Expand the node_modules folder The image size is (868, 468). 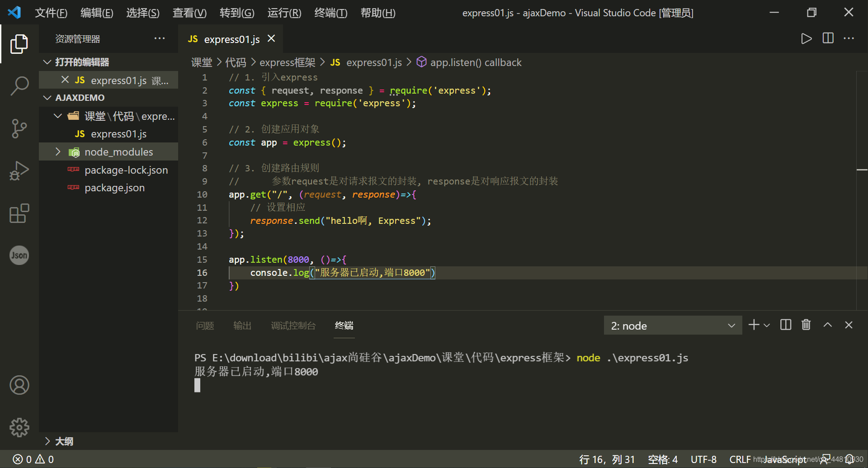tap(58, 152)
